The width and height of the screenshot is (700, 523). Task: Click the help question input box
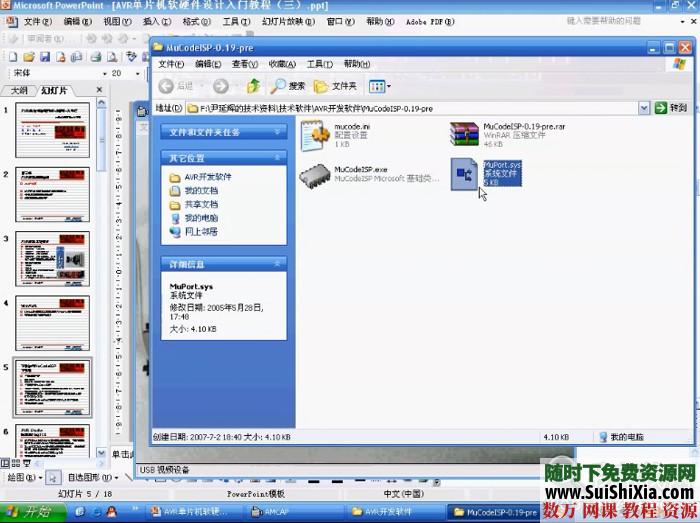(x=621, y=21)
